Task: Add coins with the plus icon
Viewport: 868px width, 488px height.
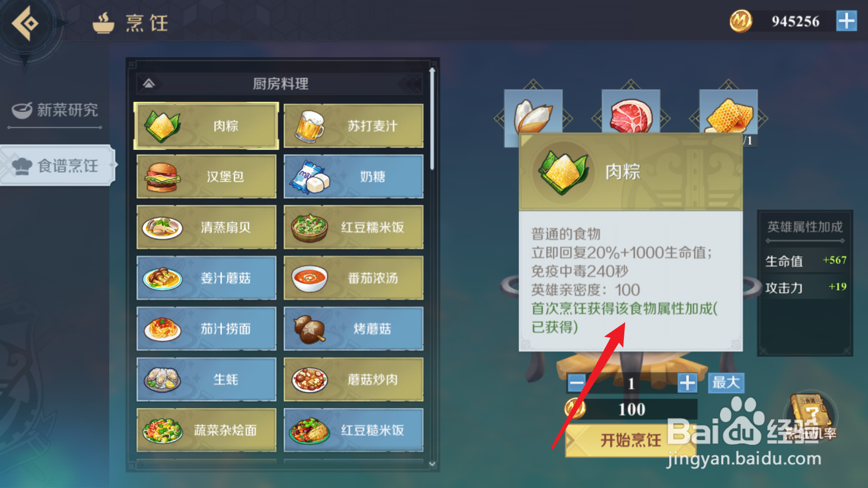Action: (846, 21)
